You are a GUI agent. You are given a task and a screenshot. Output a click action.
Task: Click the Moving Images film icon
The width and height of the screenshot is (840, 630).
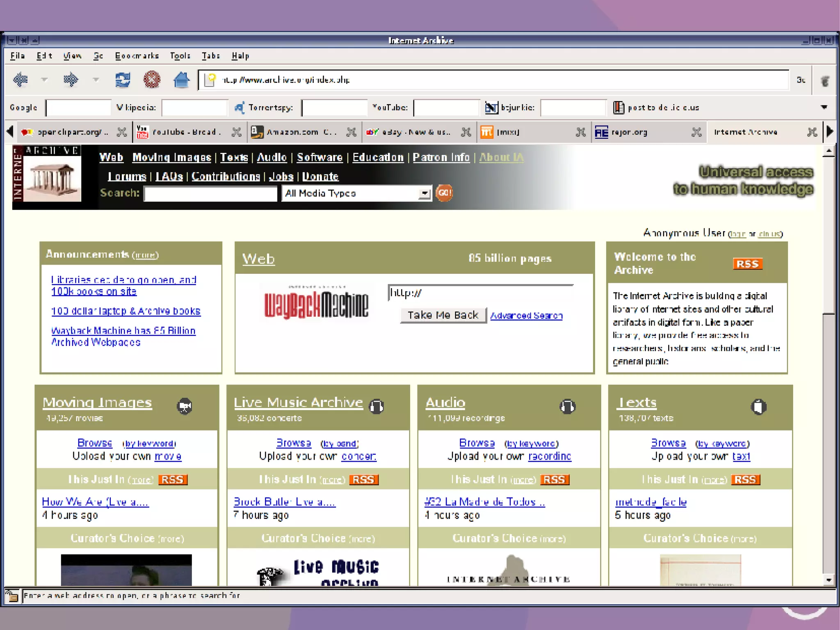click(185, 406)
